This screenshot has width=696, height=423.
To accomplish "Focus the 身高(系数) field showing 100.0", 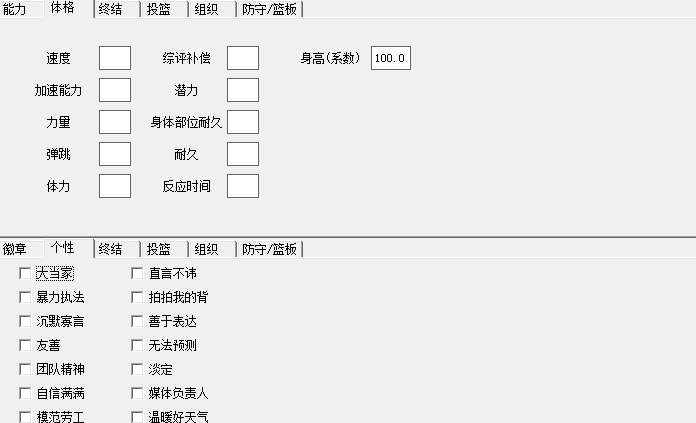I will click(390, 58).
